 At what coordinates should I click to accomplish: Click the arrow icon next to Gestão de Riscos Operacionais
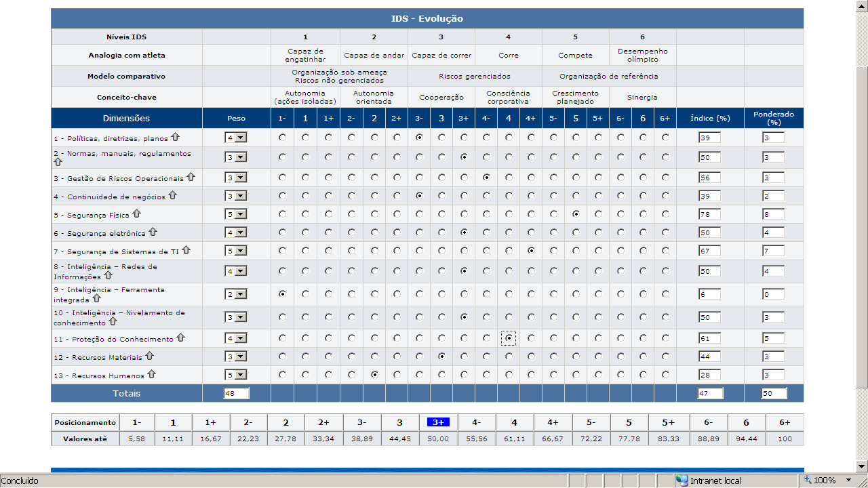pyautogui.click(x=191, y=177)
